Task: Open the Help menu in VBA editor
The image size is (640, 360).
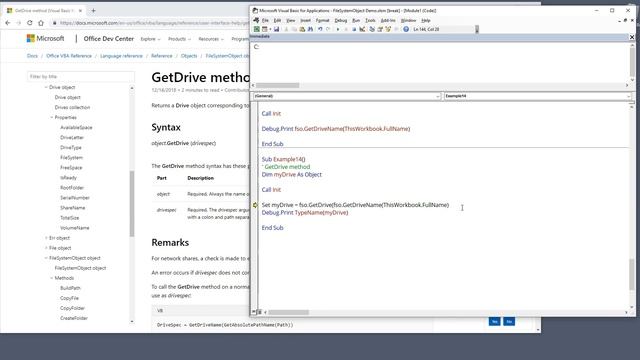Action: [x=426, y=20]
